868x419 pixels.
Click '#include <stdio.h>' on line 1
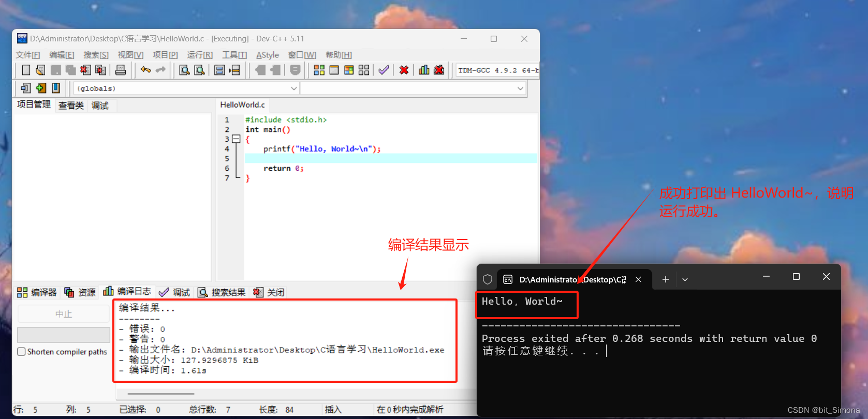286,119
